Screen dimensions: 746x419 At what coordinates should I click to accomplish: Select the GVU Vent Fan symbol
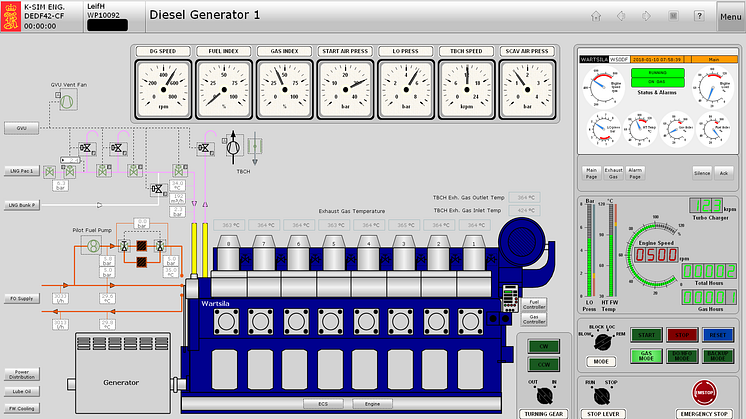[68, 101]
